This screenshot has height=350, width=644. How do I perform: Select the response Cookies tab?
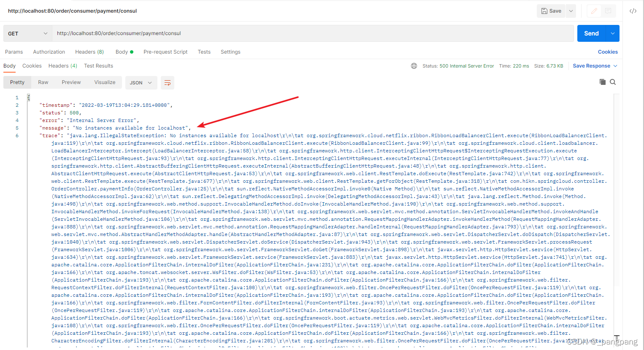(x=32, y=66)
